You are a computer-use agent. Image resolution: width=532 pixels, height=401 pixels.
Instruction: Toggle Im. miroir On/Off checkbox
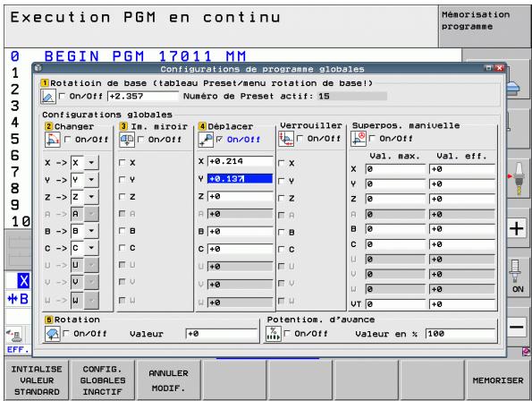(x=141, y=140)
